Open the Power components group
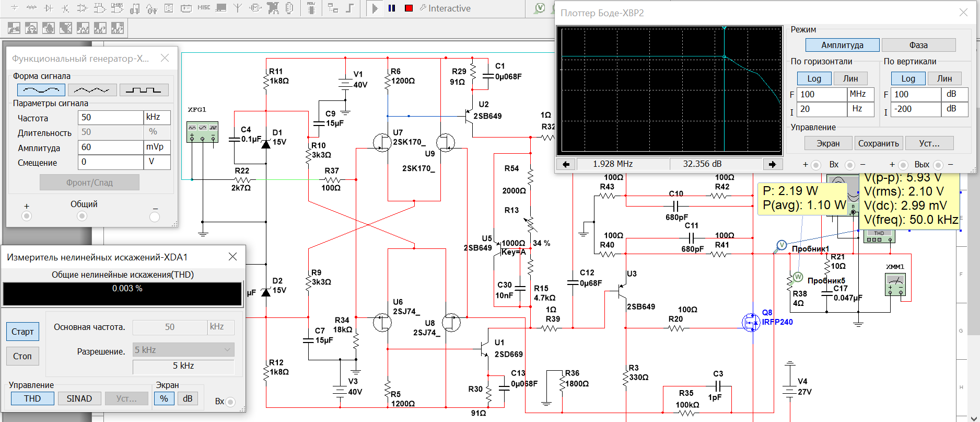The height and width of the screenshot is (422, 980). pyautogui.click(x=186, y=8)
